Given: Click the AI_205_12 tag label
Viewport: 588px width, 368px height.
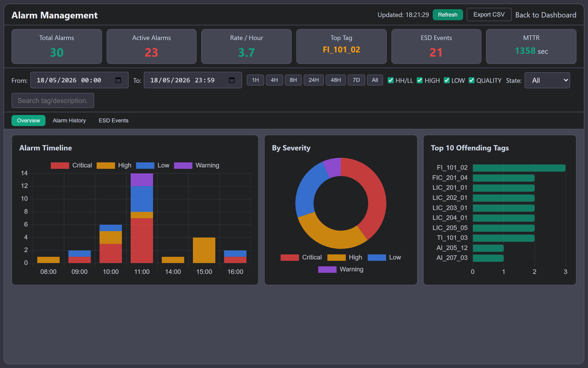Looking at the screenshot, I should click(x=453, y=248).
